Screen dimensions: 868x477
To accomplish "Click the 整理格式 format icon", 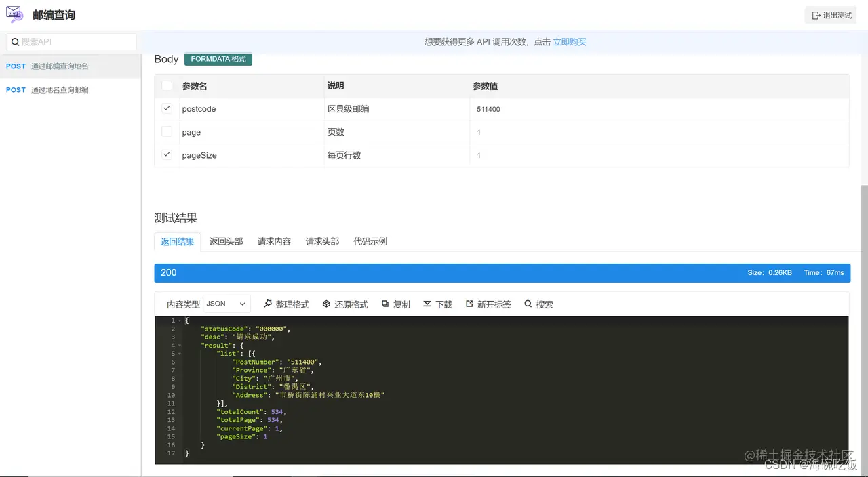I will coord(268,304).
